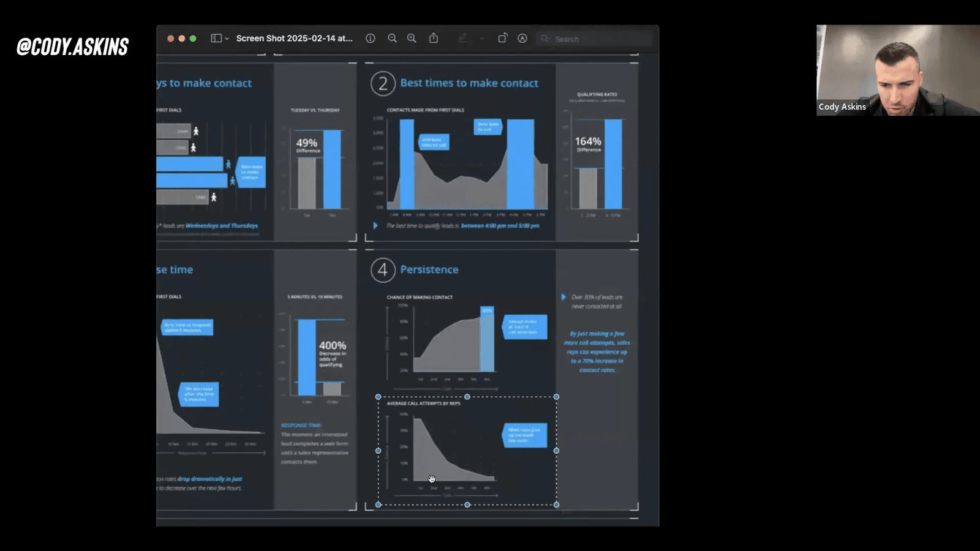
Task: Select the Cody Askins webcam thumbnail
Action: (897, 70)
